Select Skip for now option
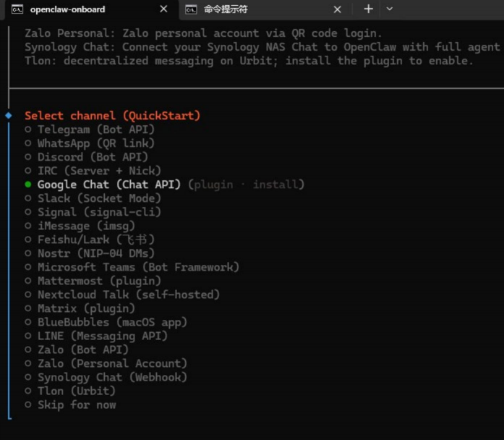The image size is (504, 440). pyautogui.click(x=77, y=405)
